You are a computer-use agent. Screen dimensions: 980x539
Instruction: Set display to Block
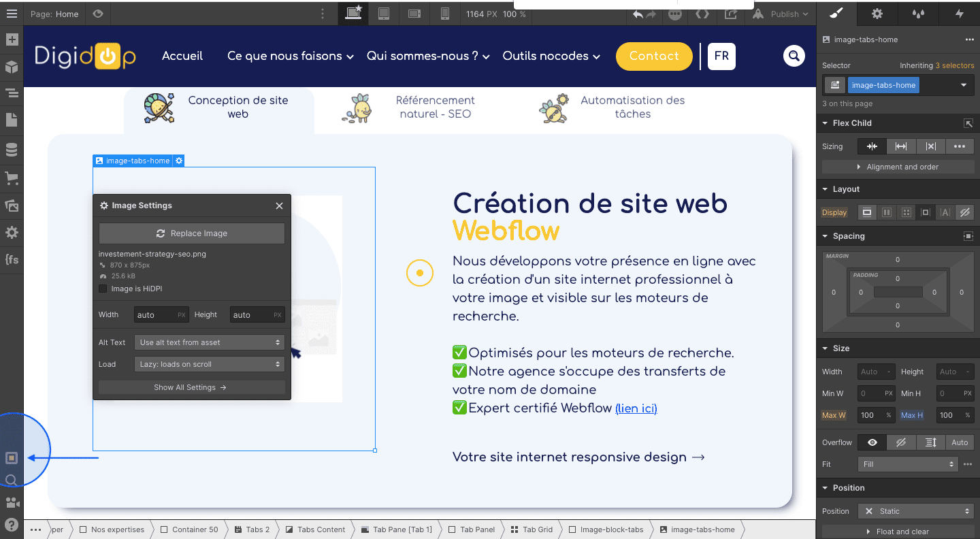click(x=867, y=212)
